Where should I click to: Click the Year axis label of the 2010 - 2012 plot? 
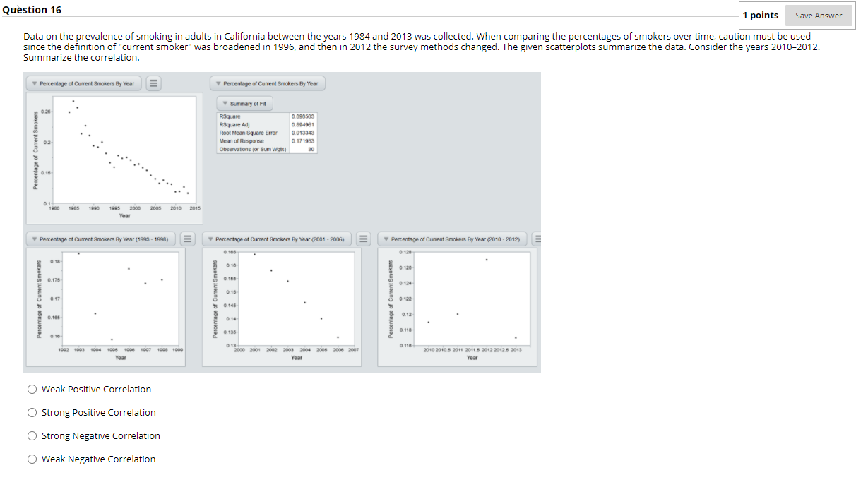tap(472, 358)
